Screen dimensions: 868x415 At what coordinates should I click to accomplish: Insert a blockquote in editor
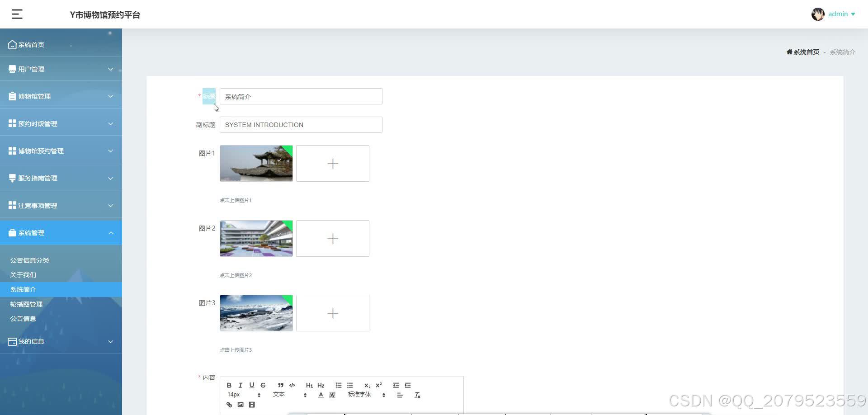click(281, 385)
